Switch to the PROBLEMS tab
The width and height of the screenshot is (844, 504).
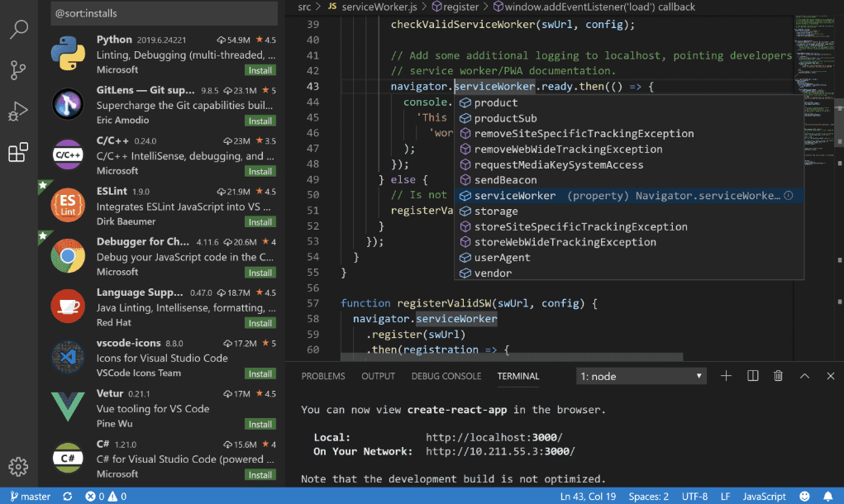323,376
